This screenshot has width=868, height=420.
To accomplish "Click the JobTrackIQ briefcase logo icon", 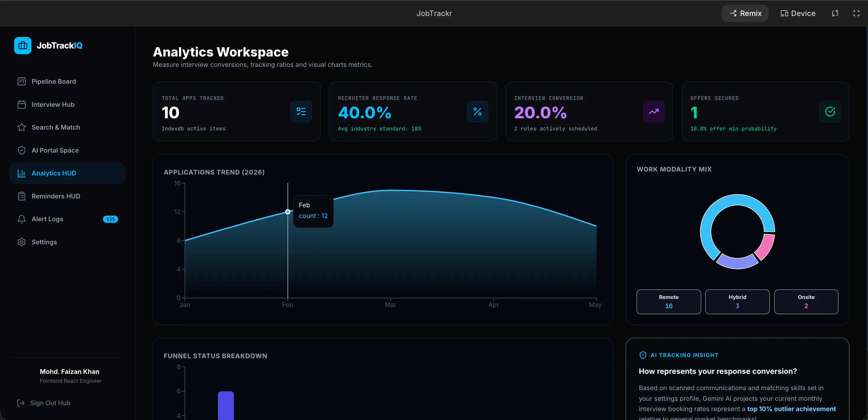I will click(22, 46).
